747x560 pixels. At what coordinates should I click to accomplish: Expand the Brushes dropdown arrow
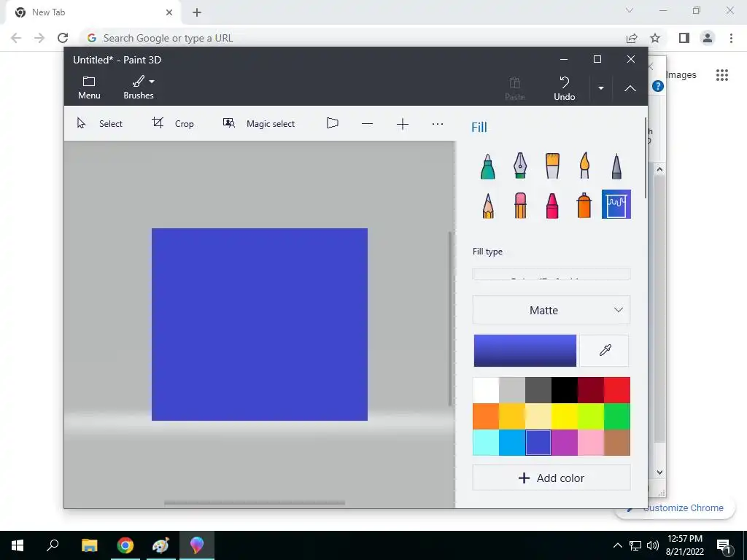[152, 82]
